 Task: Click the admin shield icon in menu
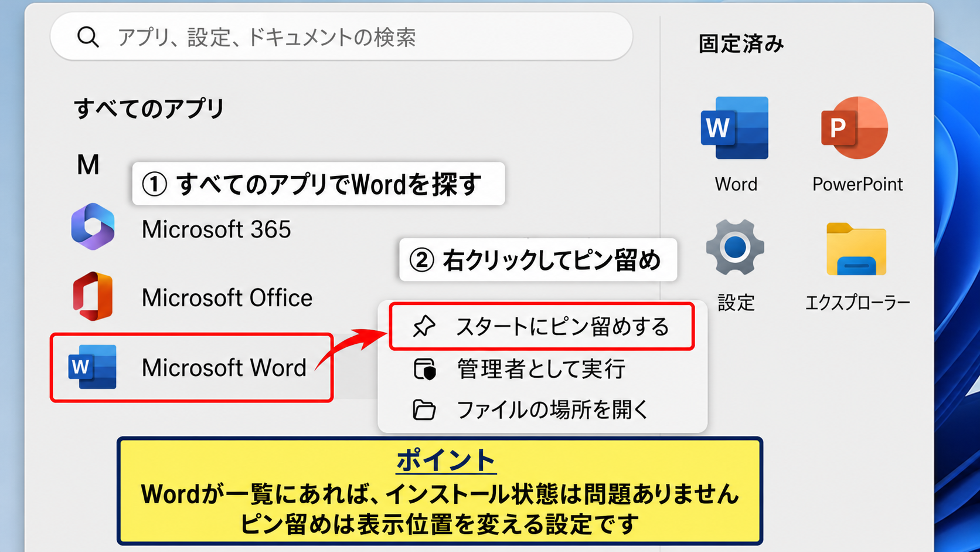[x=424, y=370]
